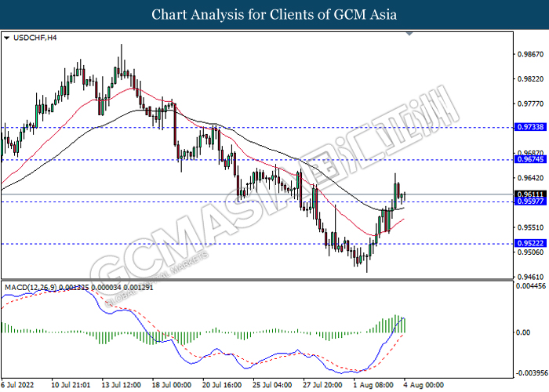The image size is (549, 392).
Task: Click the MACD scale value 0.004456
Action: (531, 286)
